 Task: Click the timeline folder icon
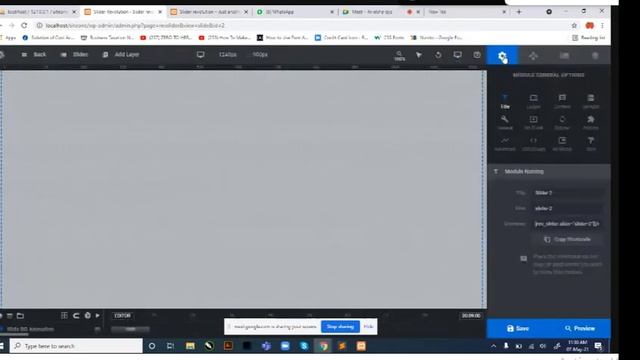point(20,316)
